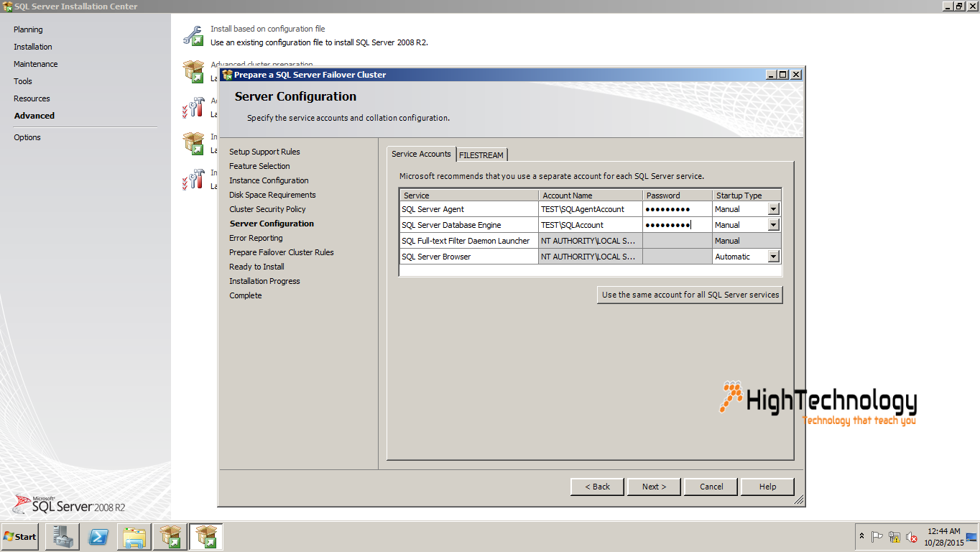Open Startup Type dropdown for SQL Server Database Engine

pos(773,225)
